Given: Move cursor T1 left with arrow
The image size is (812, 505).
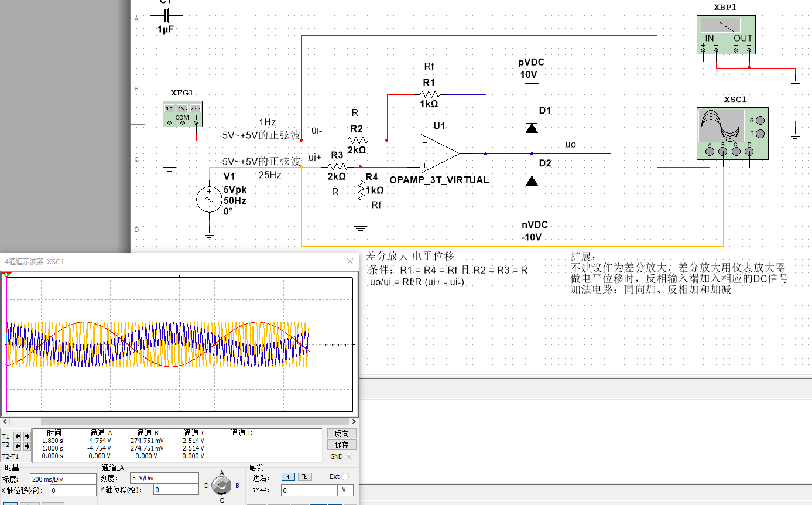Looking at the screenshot, I should click(18, 436).
